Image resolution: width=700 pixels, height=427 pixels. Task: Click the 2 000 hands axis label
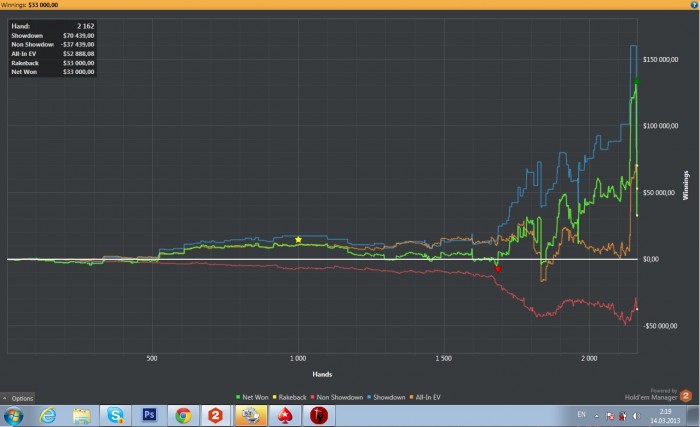click(x=589, y=359)
